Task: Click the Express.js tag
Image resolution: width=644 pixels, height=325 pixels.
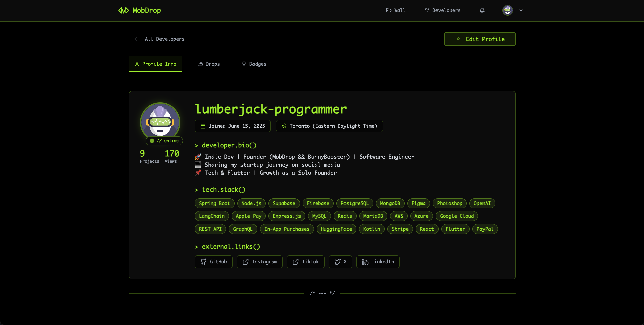Action: (x=287, y=216)
